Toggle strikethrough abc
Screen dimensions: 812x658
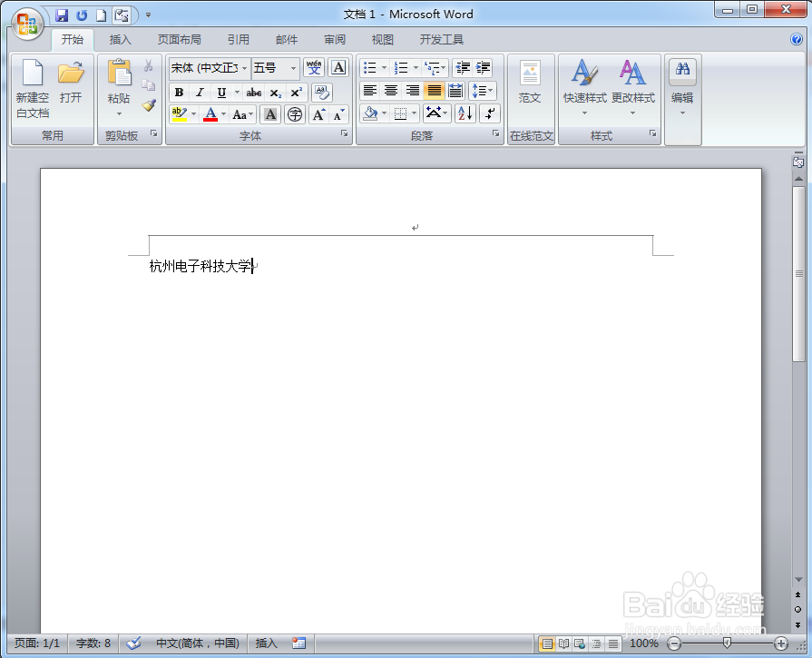coord(254,93)
